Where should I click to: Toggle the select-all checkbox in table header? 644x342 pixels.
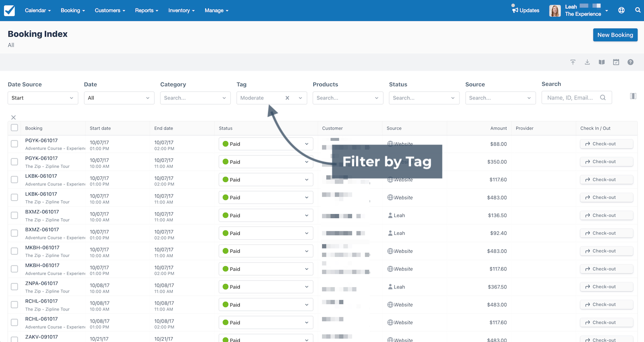coord(14,128)
